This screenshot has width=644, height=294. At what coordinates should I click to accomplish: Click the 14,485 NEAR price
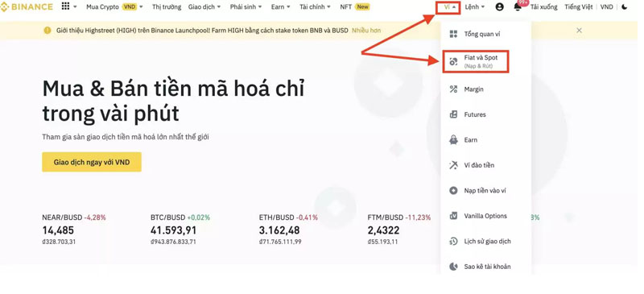(x=58, y=230)
